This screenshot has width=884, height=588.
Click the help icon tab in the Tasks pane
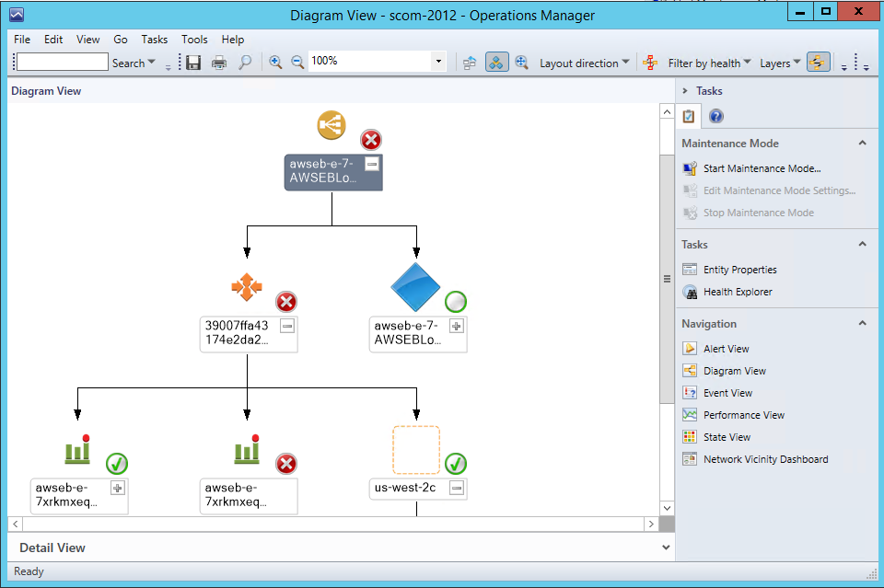[715, 116]
